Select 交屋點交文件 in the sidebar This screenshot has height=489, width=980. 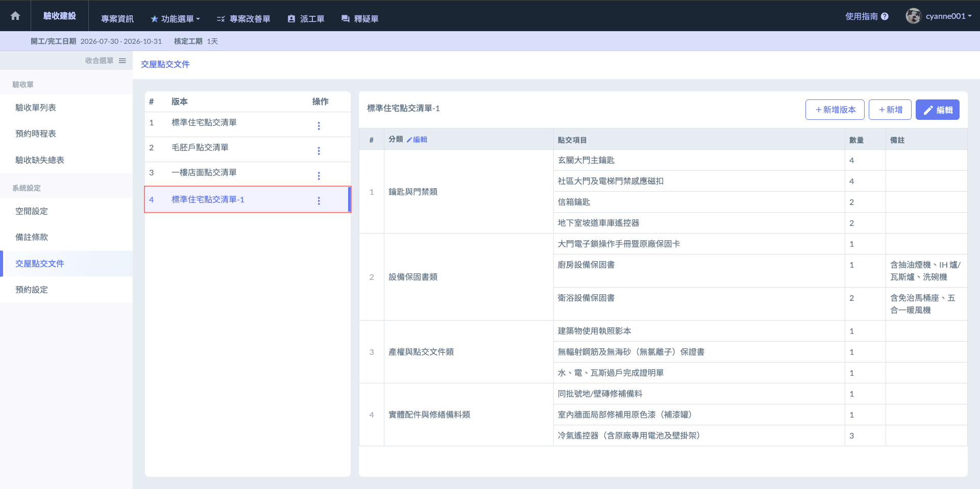pos(66,264)
